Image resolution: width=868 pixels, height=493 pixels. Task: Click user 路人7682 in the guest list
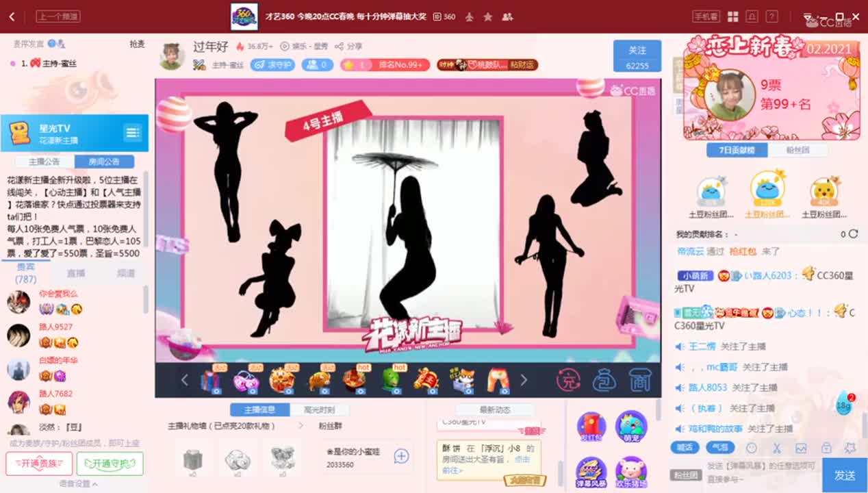(55, 394)
